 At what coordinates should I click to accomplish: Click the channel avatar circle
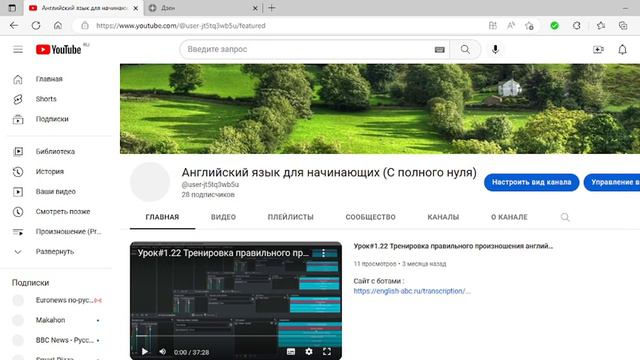(150, 182)
